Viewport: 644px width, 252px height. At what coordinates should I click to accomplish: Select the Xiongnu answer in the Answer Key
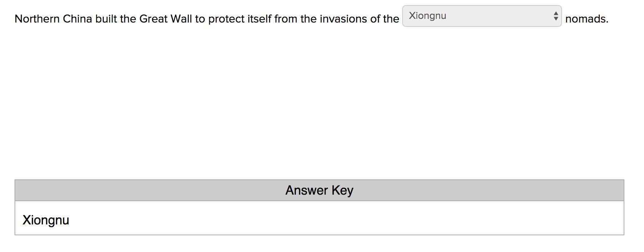(x=46, y=220)
